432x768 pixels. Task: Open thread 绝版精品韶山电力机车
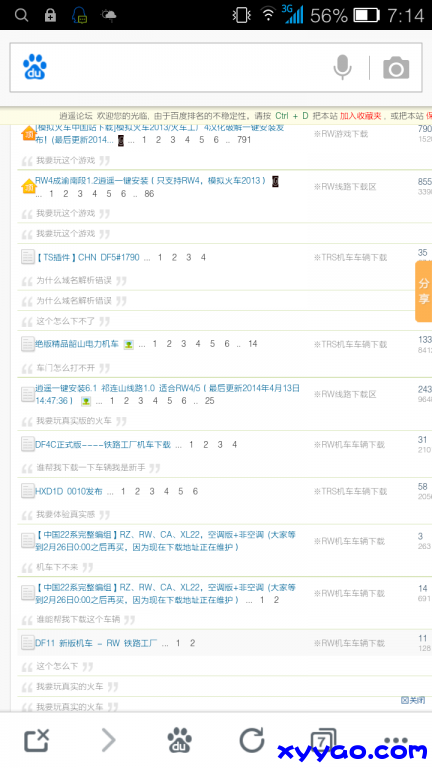77,344
